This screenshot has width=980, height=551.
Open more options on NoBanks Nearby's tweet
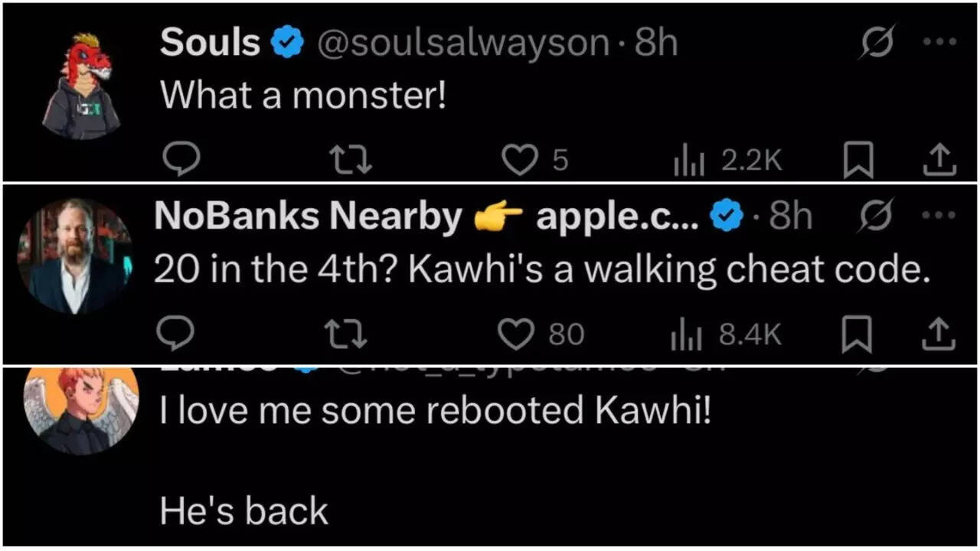click(x=939, y=216)
